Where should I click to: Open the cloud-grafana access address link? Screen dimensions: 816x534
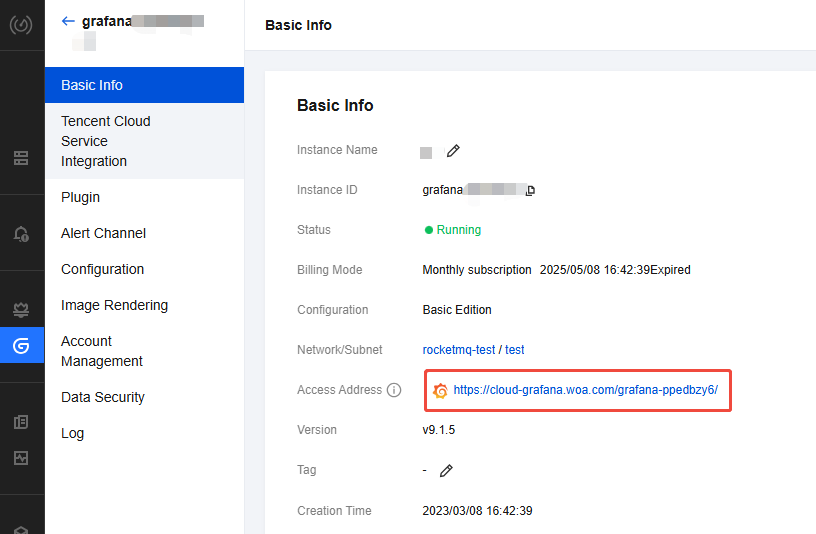(x=585, y=390)
